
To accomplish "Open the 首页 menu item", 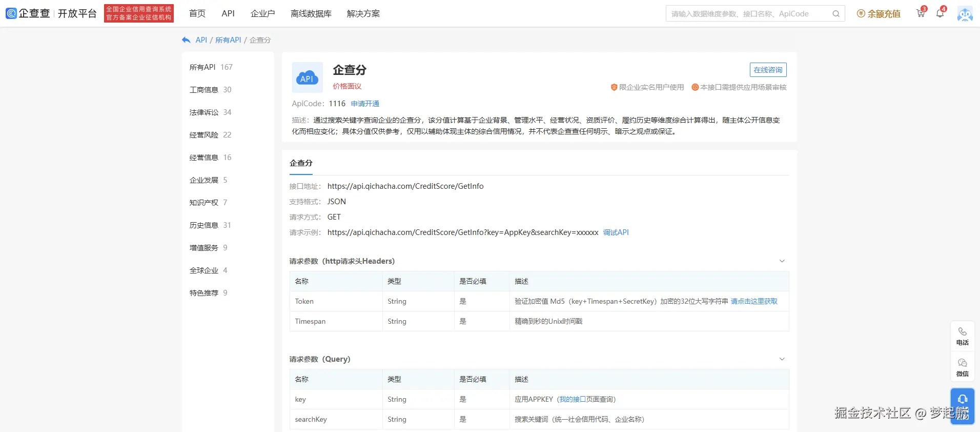I will pos(197,13).
